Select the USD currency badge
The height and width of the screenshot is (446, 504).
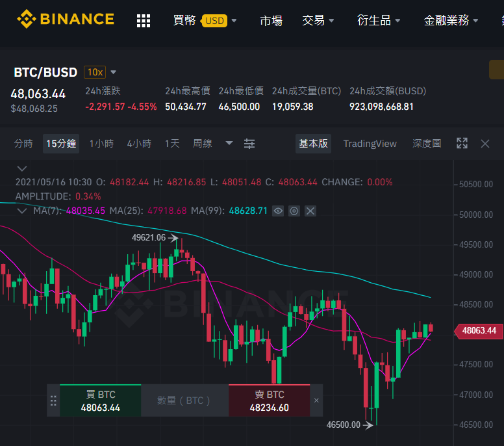[x=214, y=21]
